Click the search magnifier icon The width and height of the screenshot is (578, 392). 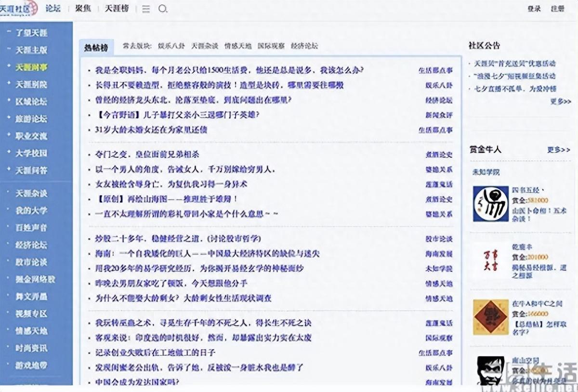163,9
